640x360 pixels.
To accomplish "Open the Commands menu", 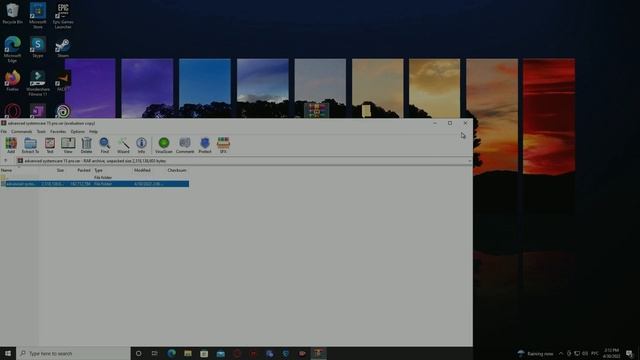I will (22, 131).
